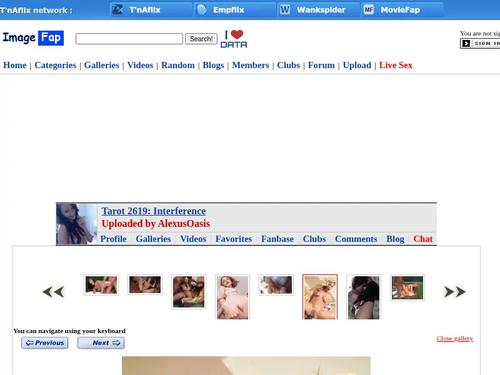
Task: Open the uploader's Fanbase tab
Action: tap(277, 239)
